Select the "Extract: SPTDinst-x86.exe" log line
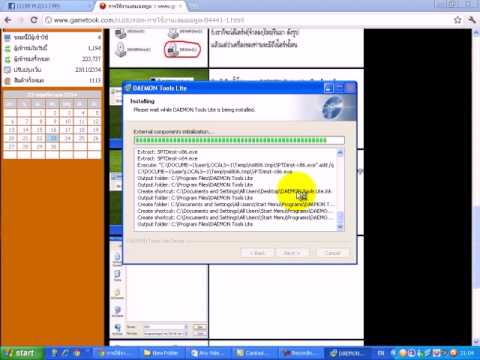480x360 pixels. [x=167, y=152]
